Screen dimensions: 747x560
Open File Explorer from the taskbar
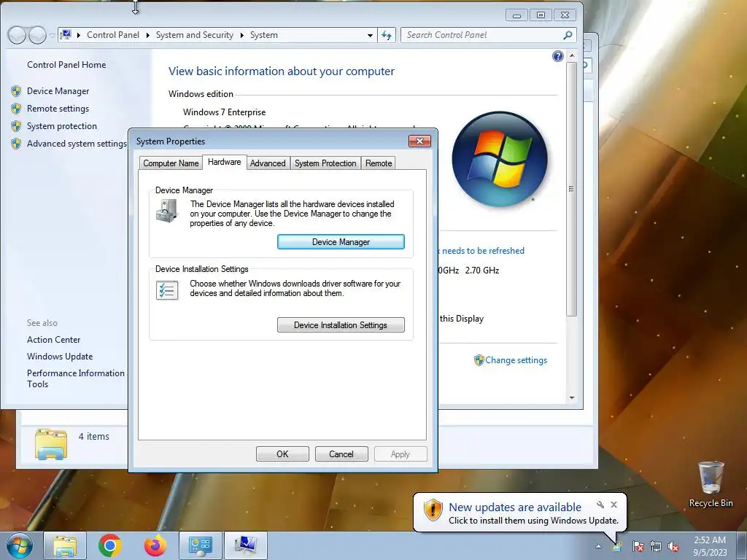[65, 545]
